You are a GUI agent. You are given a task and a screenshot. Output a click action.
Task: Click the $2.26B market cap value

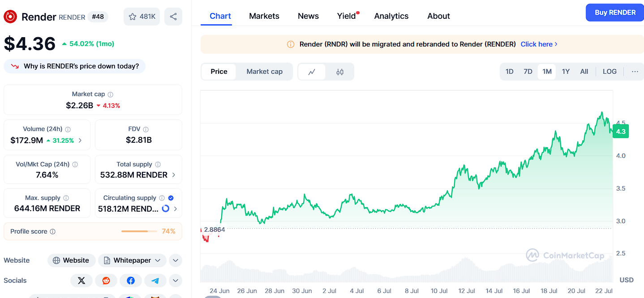pos(80,106)
